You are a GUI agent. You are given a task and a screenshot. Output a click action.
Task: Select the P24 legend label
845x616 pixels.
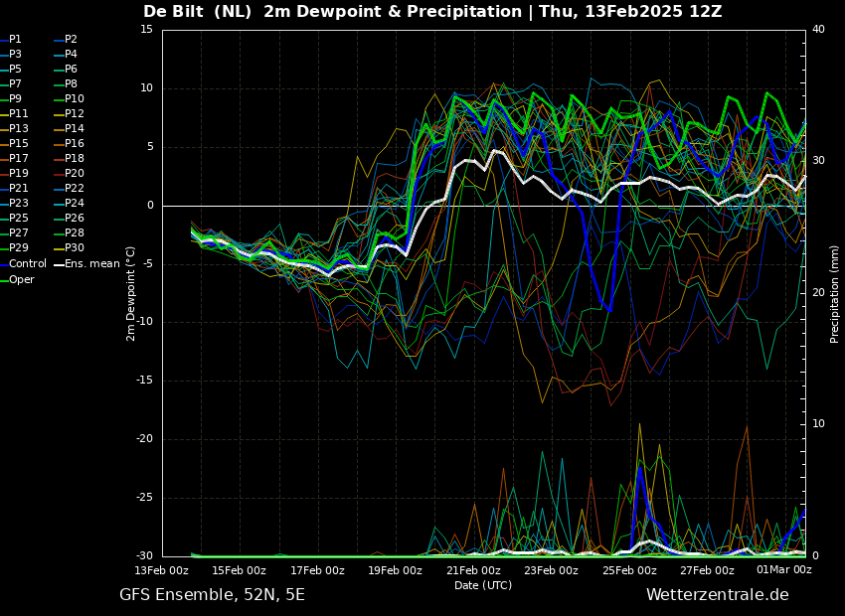[67, 203]
